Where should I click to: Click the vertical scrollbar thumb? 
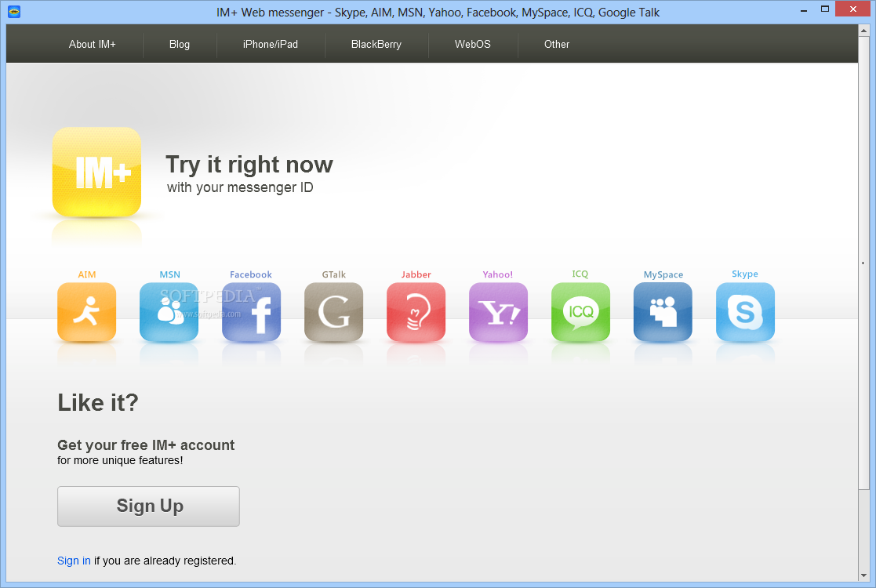click(x=864, y=263)
